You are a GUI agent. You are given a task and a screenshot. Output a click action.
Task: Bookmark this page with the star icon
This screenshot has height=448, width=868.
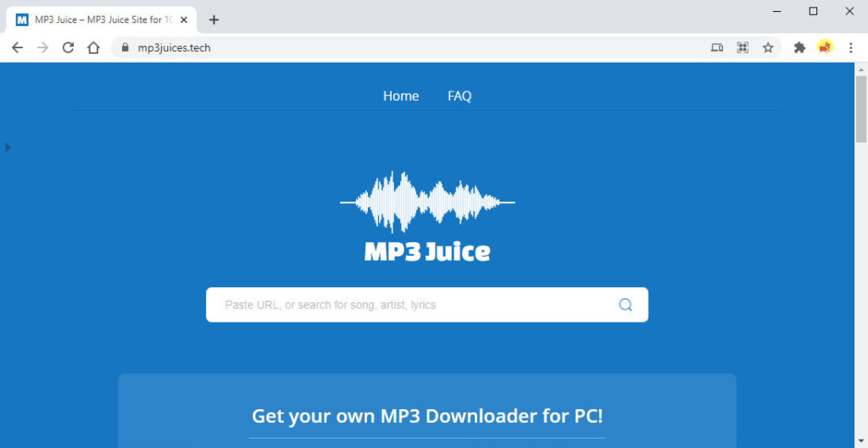click(768, 47)
